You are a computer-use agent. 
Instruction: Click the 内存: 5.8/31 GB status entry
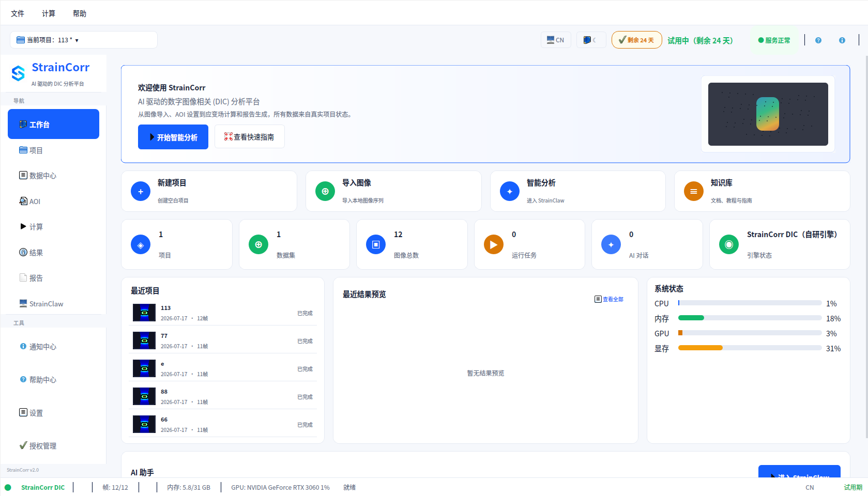(189, 487)
